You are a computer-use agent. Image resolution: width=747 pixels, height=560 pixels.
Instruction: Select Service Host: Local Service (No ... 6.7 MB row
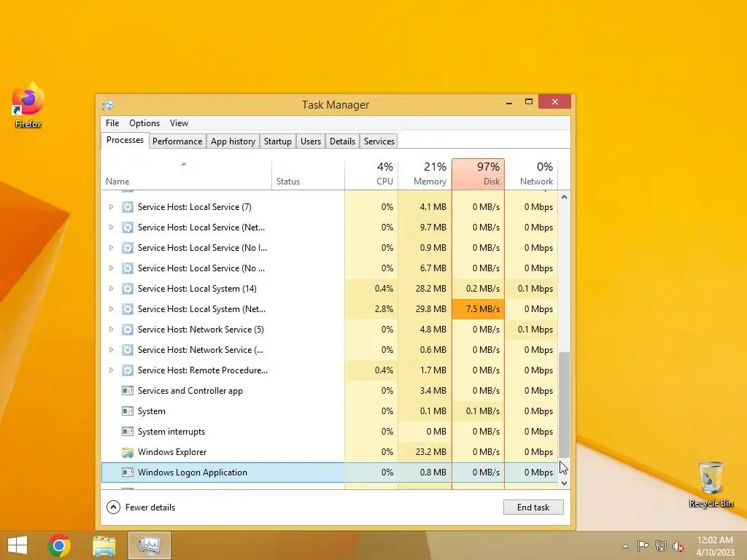pyautogui.click(x=330, y=268)
